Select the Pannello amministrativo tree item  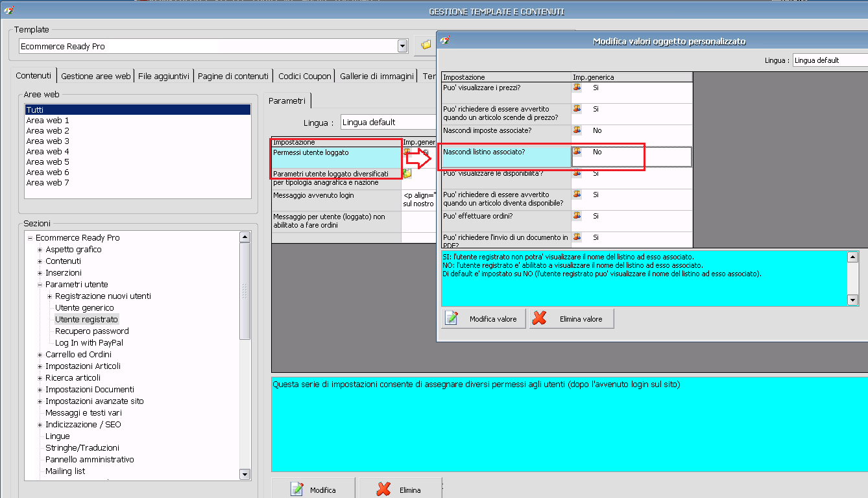pos(90,460)
